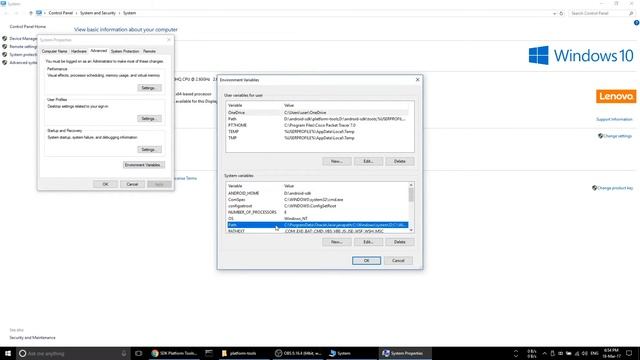Open the Task View button on the taskbar
Viewport: 640px width, 360px height.
coord(138,353)
